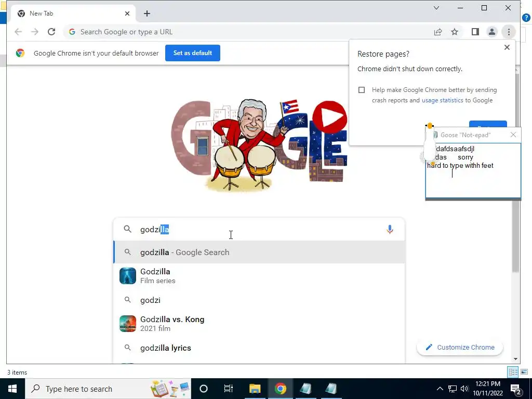The image size is (532, 399).
Task: Open the second notepad taskbar icon
Action: tap(331, 389)
